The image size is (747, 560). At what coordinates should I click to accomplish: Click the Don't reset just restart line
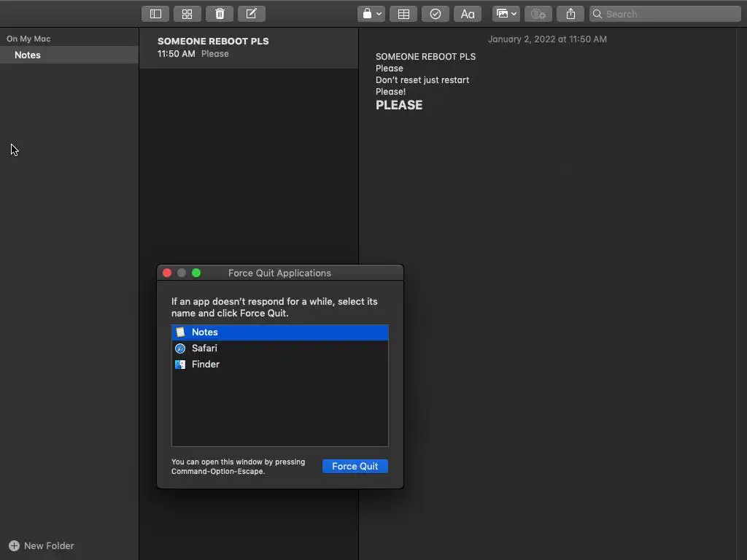(x=422, y=80)
